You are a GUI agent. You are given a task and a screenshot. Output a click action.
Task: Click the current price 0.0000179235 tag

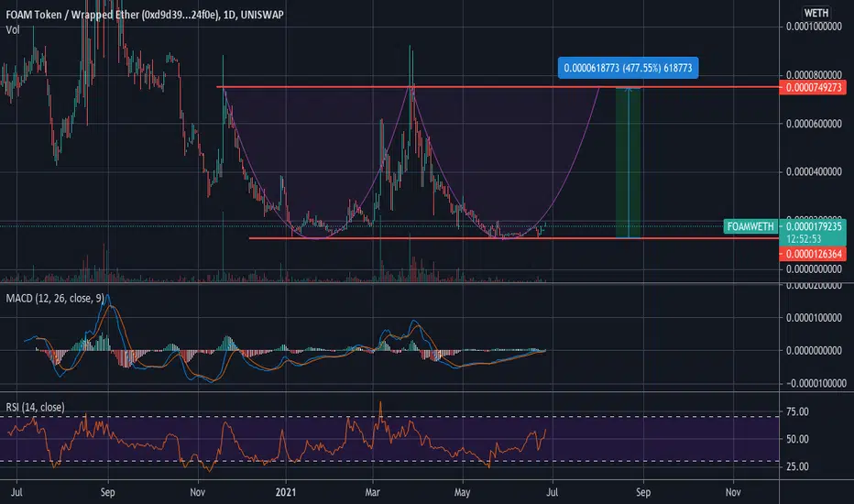pyautogui.click(x=814, y=226)
